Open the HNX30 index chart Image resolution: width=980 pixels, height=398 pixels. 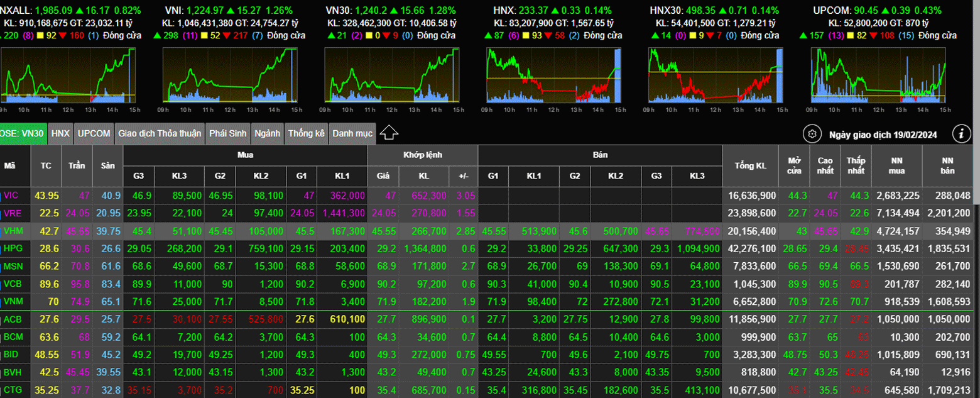click(716, 75)
